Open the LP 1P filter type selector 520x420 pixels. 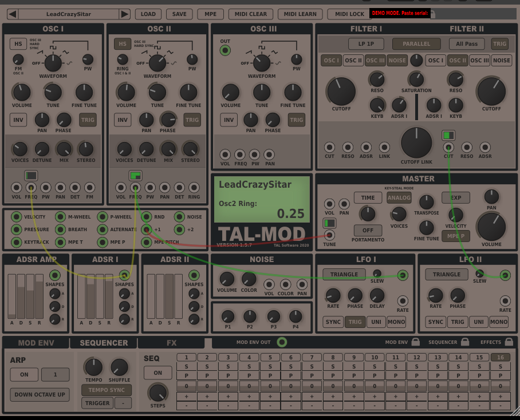(x=366, y=44)
